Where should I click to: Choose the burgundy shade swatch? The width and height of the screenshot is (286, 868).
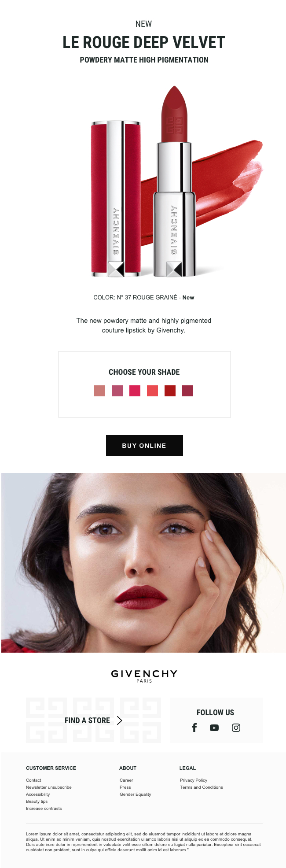pyautogui.click(x=187, y=391)
